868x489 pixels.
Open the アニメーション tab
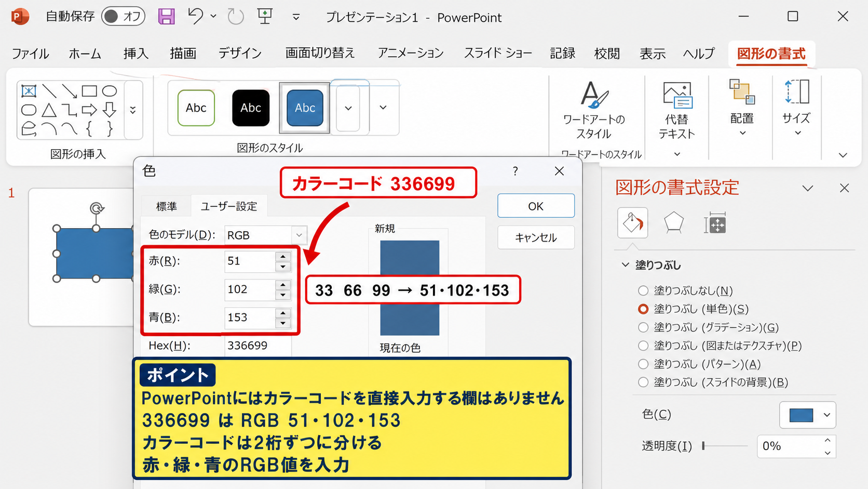[411, 54]
